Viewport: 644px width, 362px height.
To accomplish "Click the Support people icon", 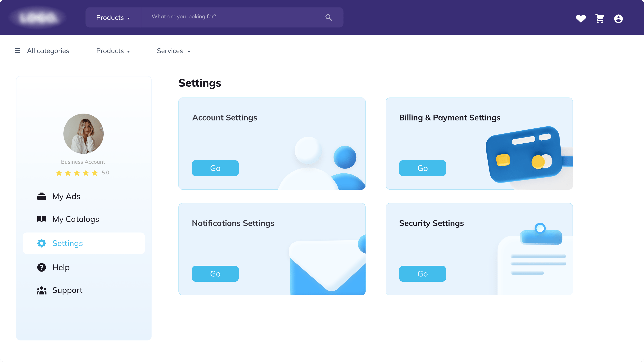I will (41, 290).
